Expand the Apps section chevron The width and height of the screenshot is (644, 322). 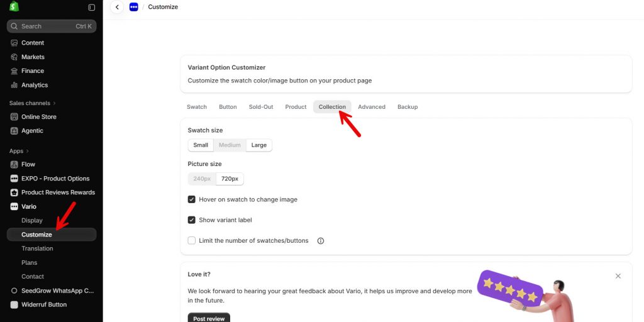tap(28, 151)
